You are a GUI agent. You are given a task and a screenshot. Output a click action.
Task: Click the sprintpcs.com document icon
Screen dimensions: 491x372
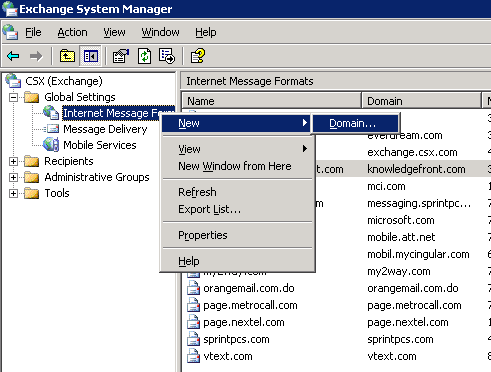coord(193,339)
